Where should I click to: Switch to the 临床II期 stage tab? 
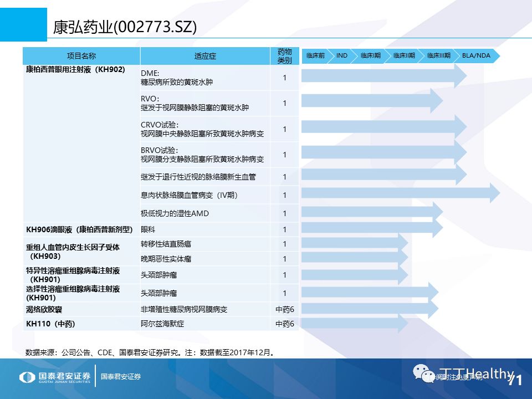(x=404, y=55)
